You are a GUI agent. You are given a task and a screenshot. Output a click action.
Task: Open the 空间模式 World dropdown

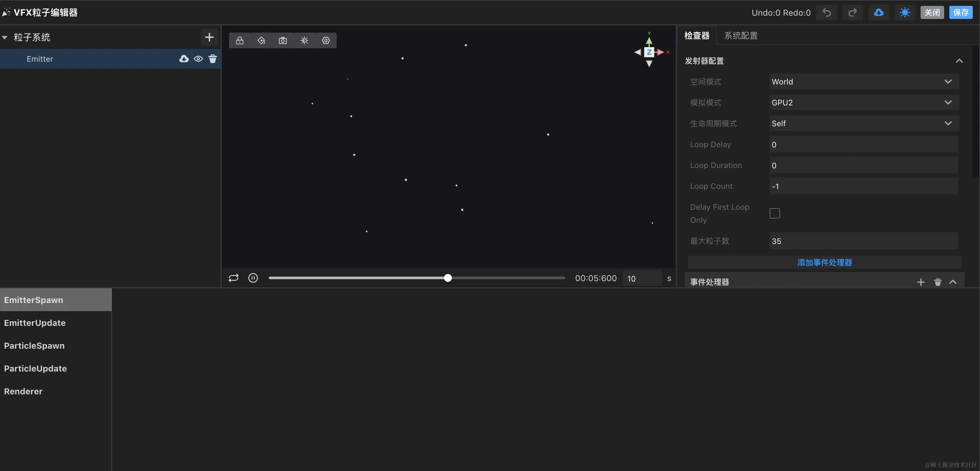864,82
